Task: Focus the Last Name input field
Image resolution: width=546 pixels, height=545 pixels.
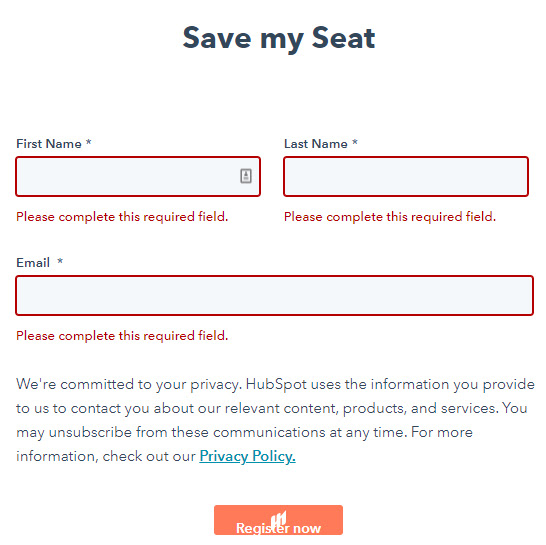Action: point(406,177)
